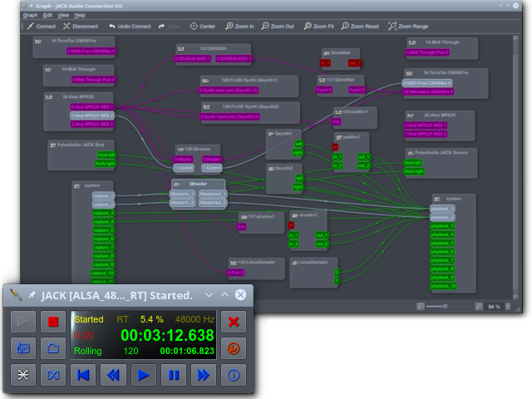The width and height of the screenshot is (532, 399).
Task: Rewind transport to start
Action: (x=83, y=375)
